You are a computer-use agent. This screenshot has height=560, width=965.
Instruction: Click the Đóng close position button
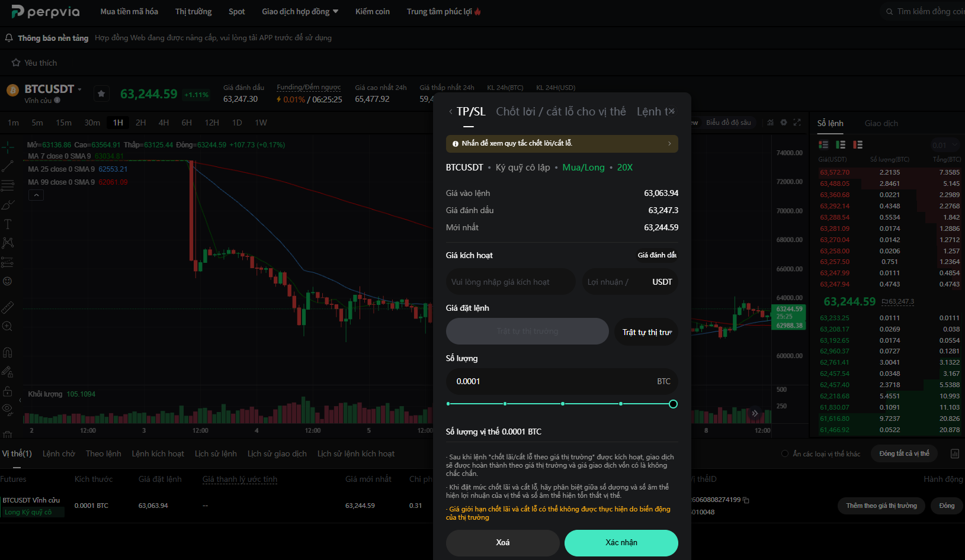click(947, 506)
